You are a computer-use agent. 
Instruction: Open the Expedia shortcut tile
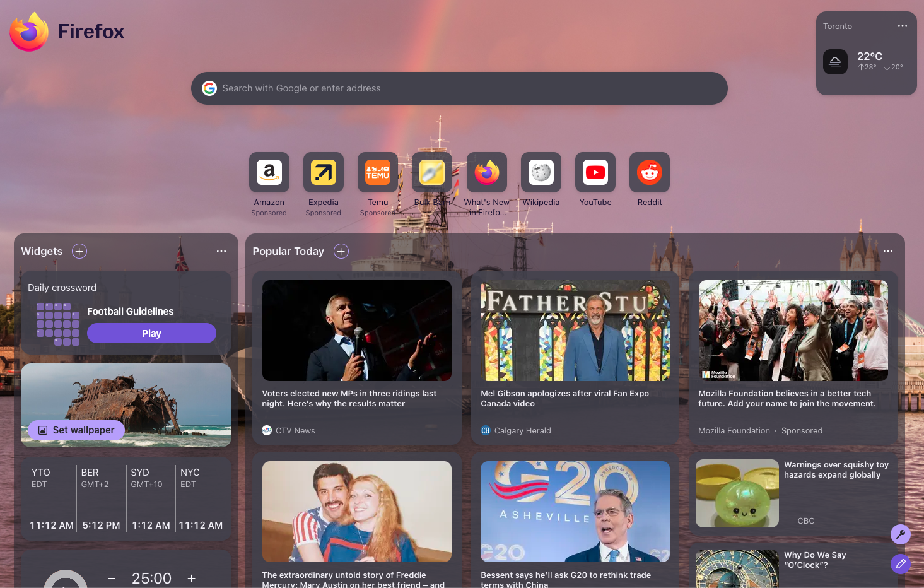click(324, 172)
